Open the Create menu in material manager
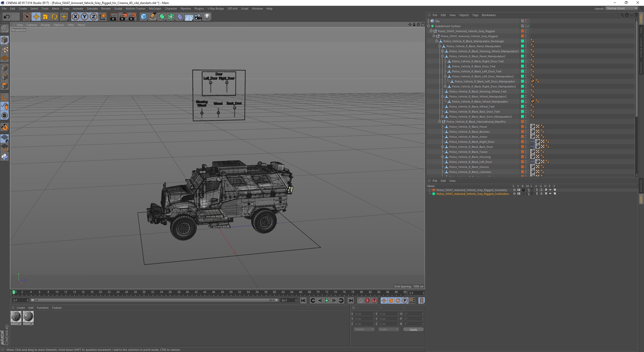The height and width of the screenshot is (352, 644). pyautogui.click(x=21, y=308)
